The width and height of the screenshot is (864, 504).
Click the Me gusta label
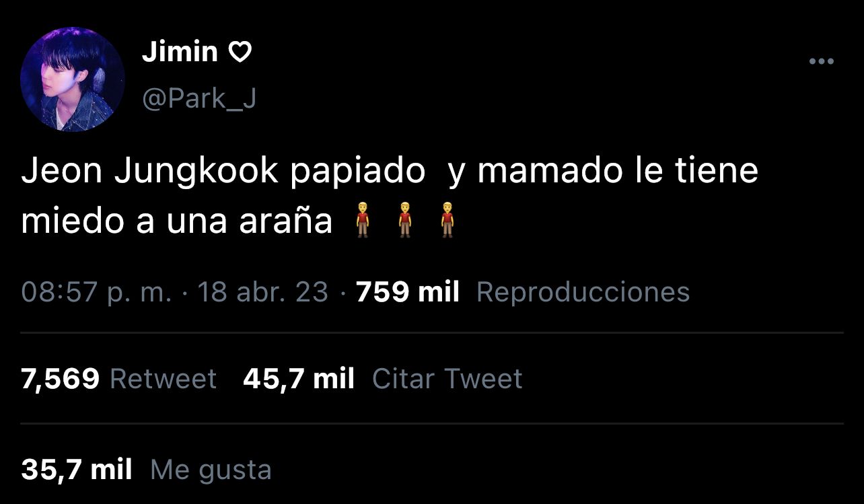pos(211,470)
